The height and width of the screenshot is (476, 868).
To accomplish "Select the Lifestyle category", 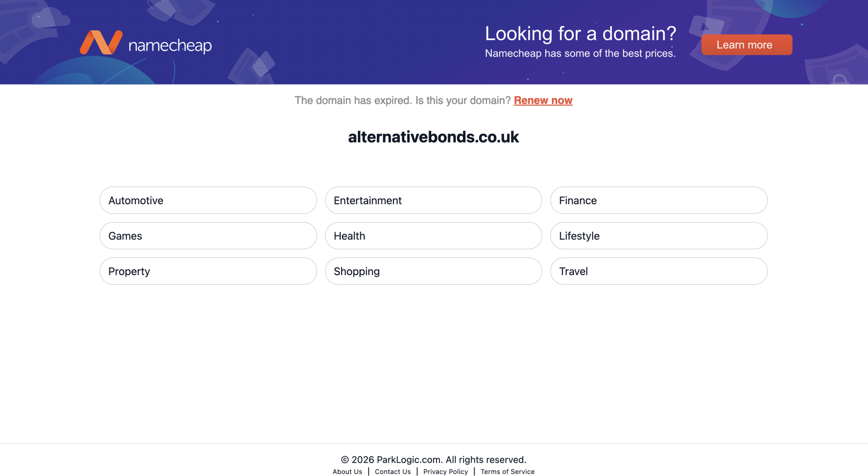I will pyautogui.click(x=658, y=235).
